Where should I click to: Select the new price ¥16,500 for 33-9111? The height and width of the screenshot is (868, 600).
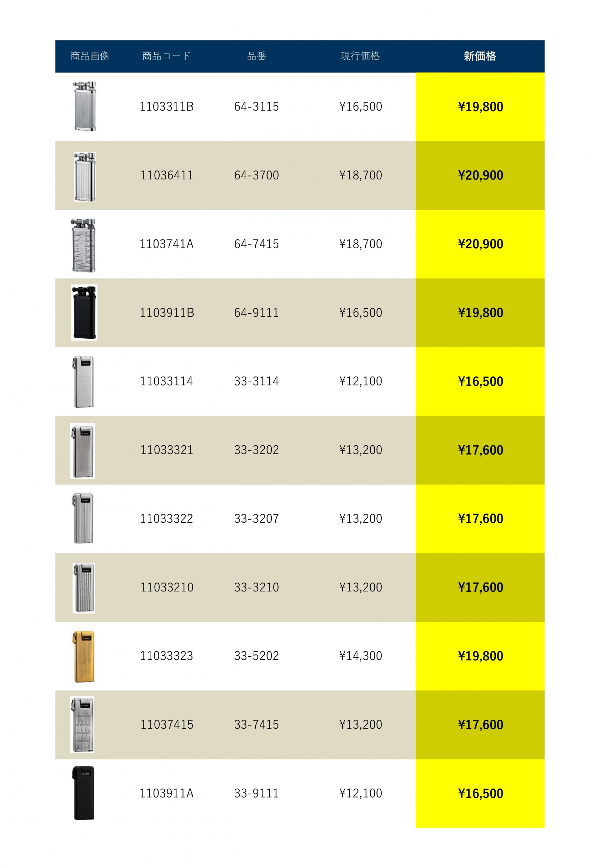point(480,794)
